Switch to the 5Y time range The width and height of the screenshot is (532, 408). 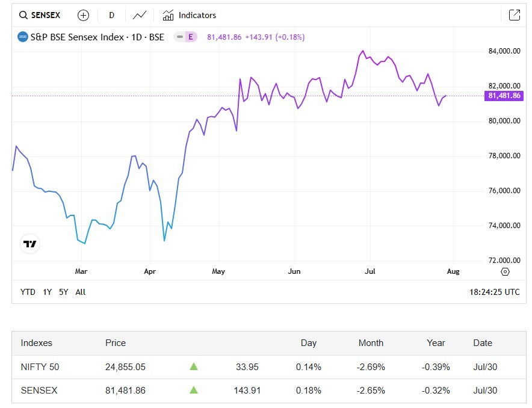[63, 292]
